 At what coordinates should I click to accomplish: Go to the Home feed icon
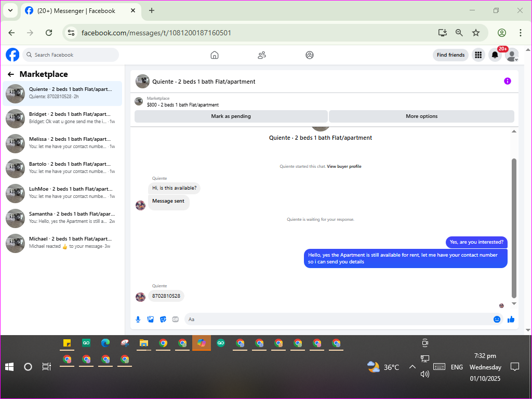[215, 55]
